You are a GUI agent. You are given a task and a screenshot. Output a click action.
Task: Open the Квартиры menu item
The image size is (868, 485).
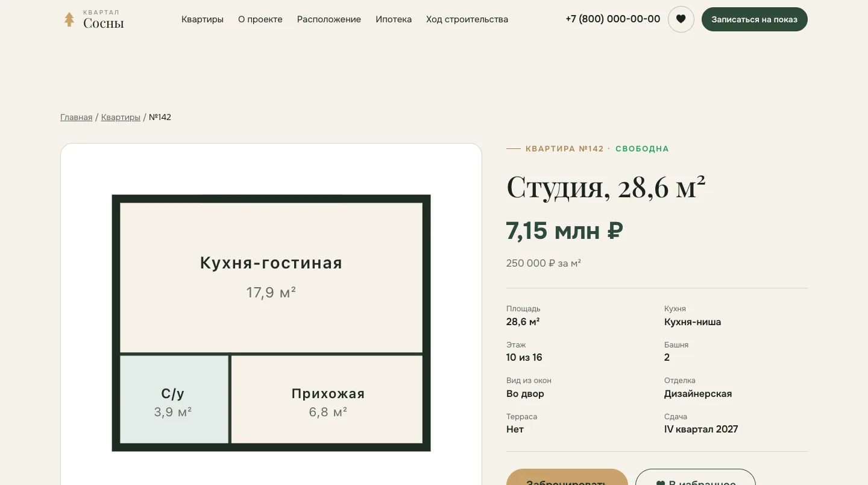click(x=203, y=19)
